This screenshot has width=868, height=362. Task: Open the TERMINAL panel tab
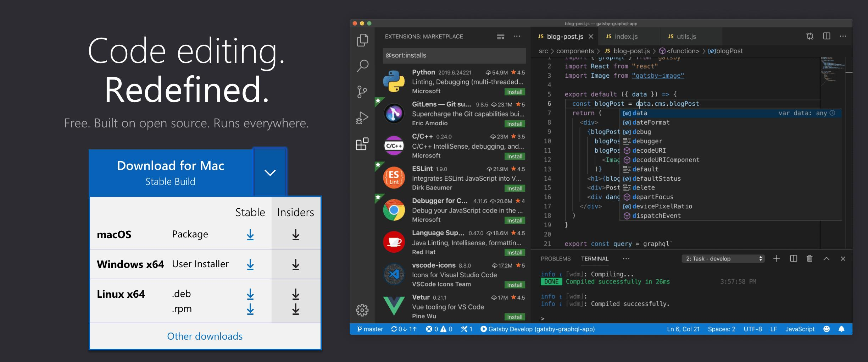tap(595, 259)
